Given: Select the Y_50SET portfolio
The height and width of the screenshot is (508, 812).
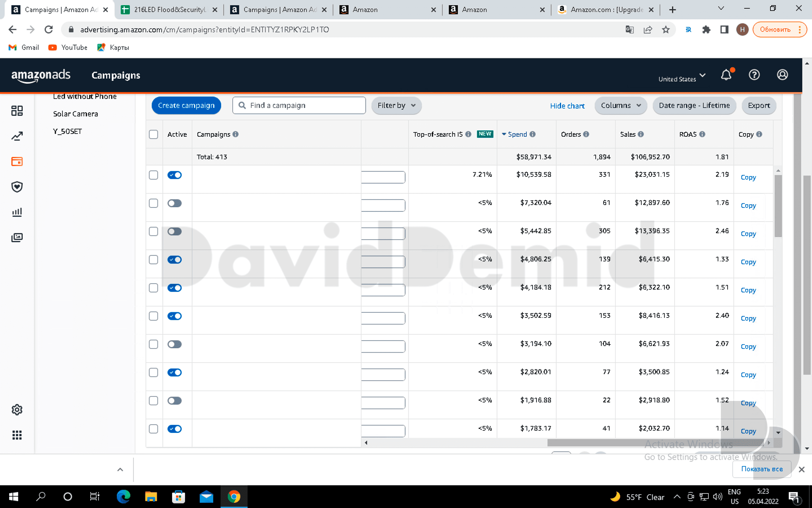Looking at the screenshot, I should [x=67, y=131].
